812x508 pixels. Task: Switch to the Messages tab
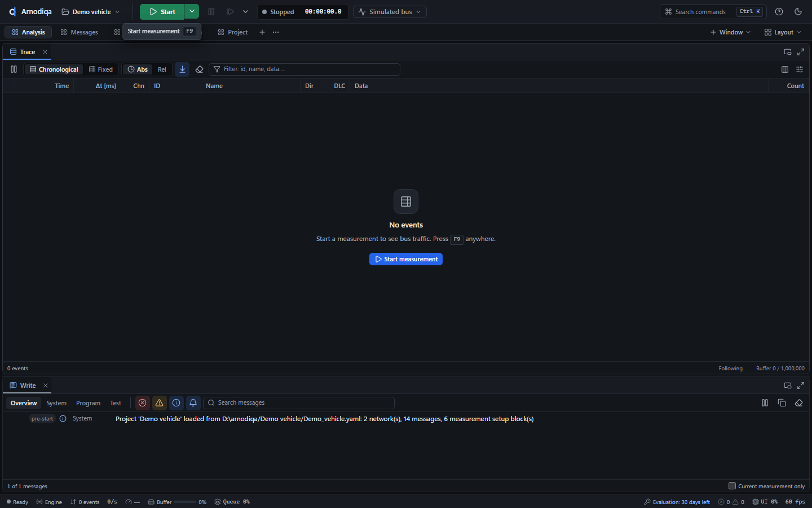pyautogui.click(x=79, y=32)
